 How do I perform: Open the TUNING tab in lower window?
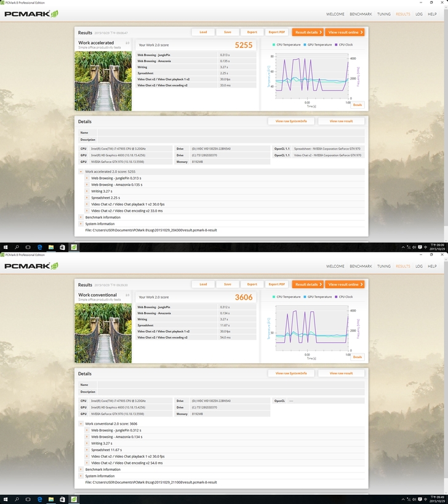[x=384, y=266]
